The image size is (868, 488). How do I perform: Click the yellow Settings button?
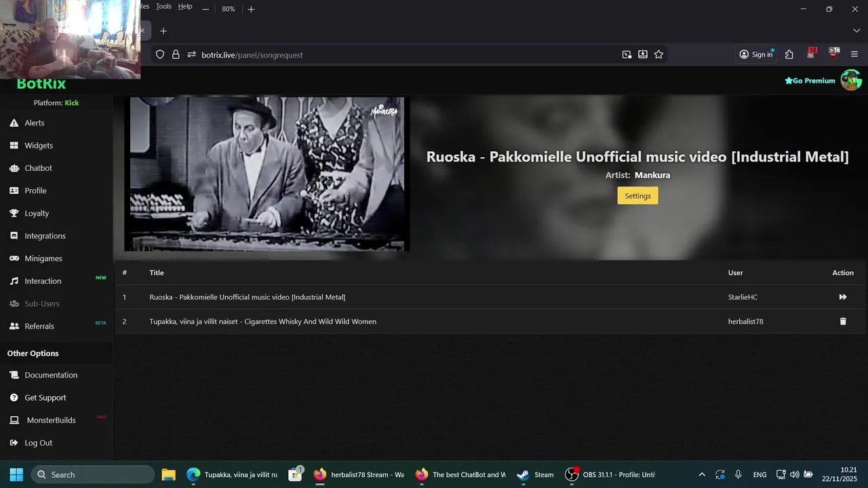(637, 195)
